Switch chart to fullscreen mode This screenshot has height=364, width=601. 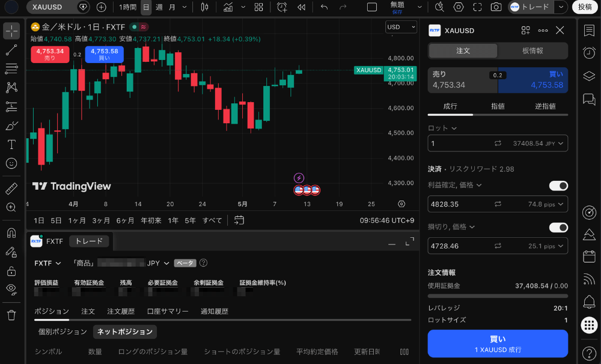[x=477, y=7]
